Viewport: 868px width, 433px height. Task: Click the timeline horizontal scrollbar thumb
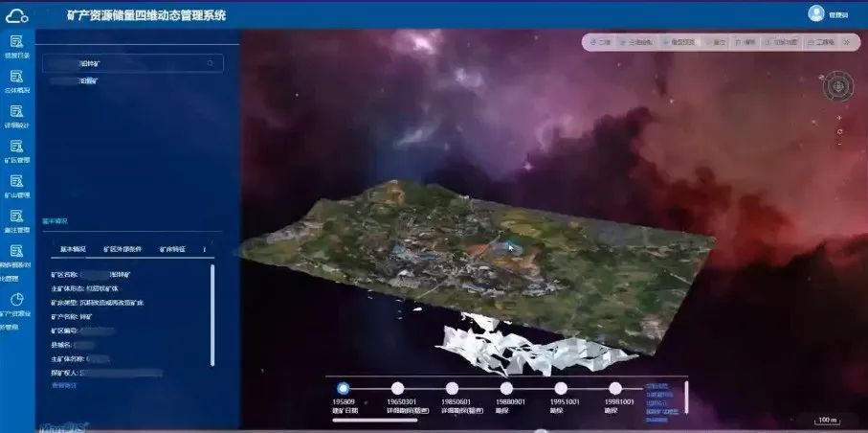coord(375,421)
